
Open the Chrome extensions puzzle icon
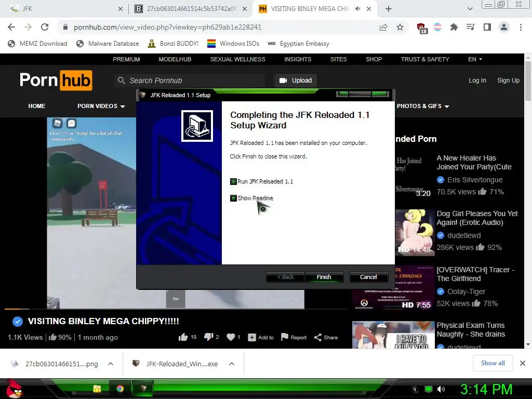pyautogui.click(x=454, y=27)
